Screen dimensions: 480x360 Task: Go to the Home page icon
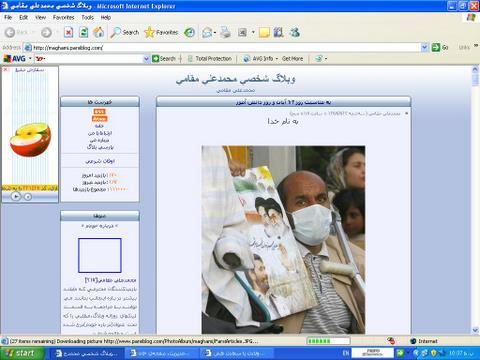pos(98,32)
